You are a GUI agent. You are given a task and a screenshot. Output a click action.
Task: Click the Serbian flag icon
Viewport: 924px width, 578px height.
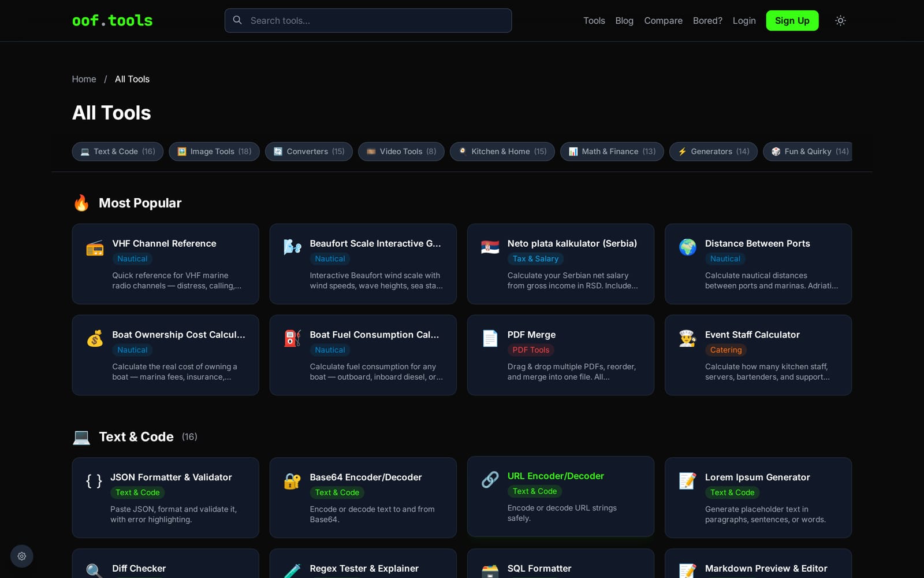click(x=490, y=248)
